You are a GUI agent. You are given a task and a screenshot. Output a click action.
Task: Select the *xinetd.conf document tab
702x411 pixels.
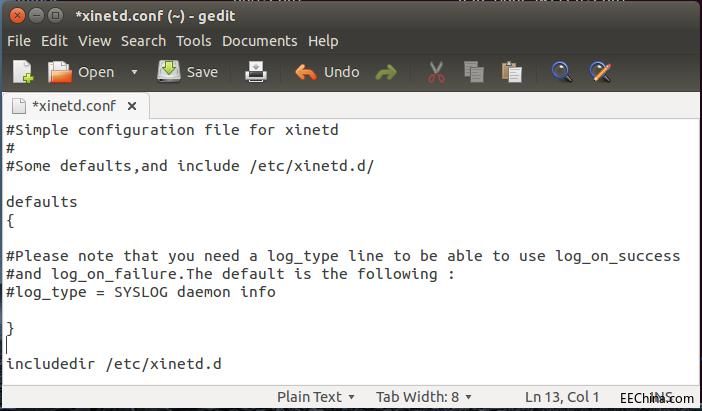74,106
